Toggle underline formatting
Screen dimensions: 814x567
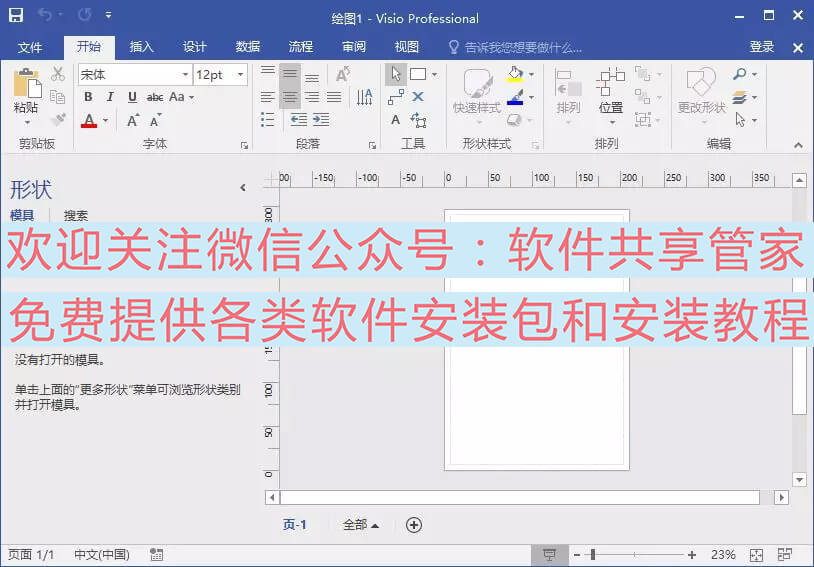[132, 97]
